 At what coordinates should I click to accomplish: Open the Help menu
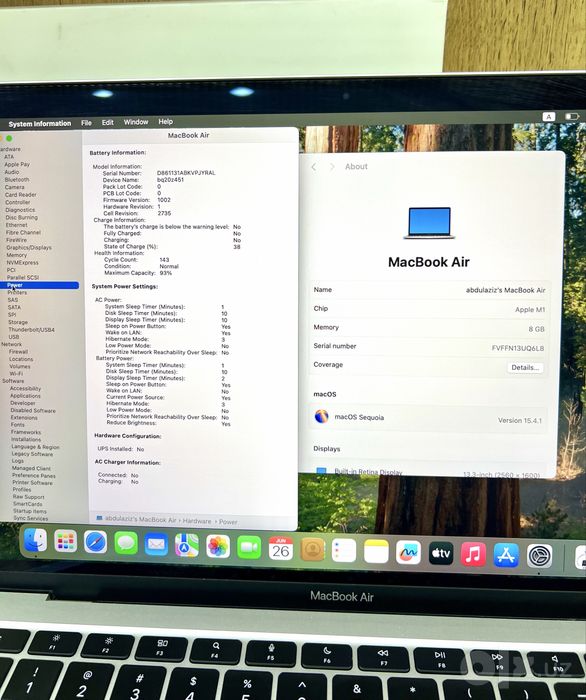click(x=165, y=121)
